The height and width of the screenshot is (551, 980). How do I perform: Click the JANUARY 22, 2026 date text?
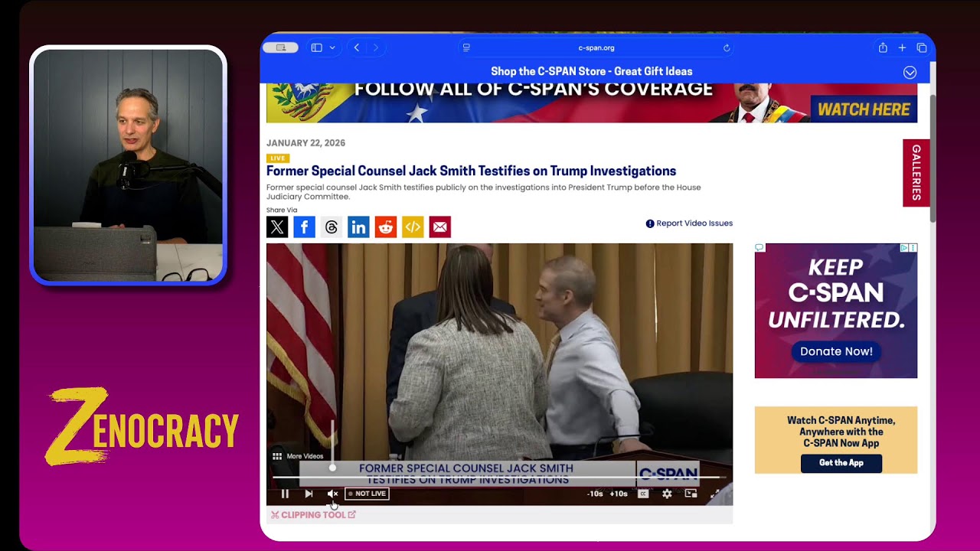(x=305, y=143)
